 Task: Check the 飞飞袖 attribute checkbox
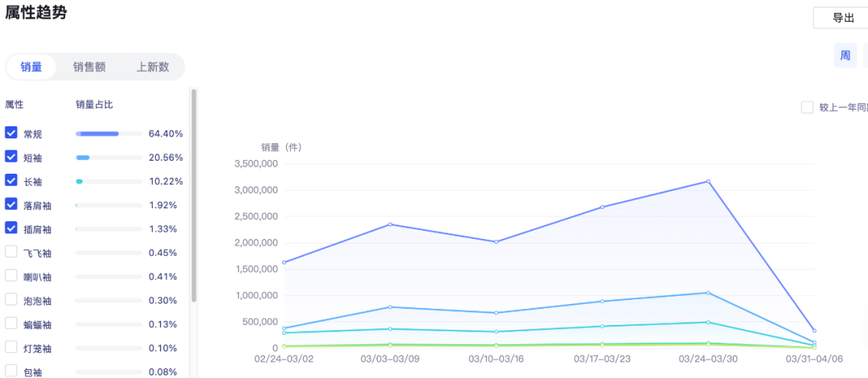11,253
